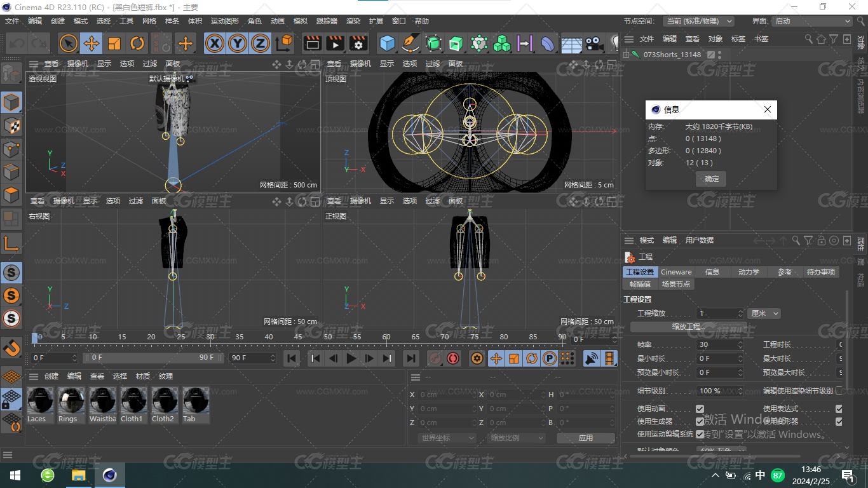This screenshot has height=488, width=868.
Task: Open 界面 layout dropdown showing 启动
Action: click(812, 21)
